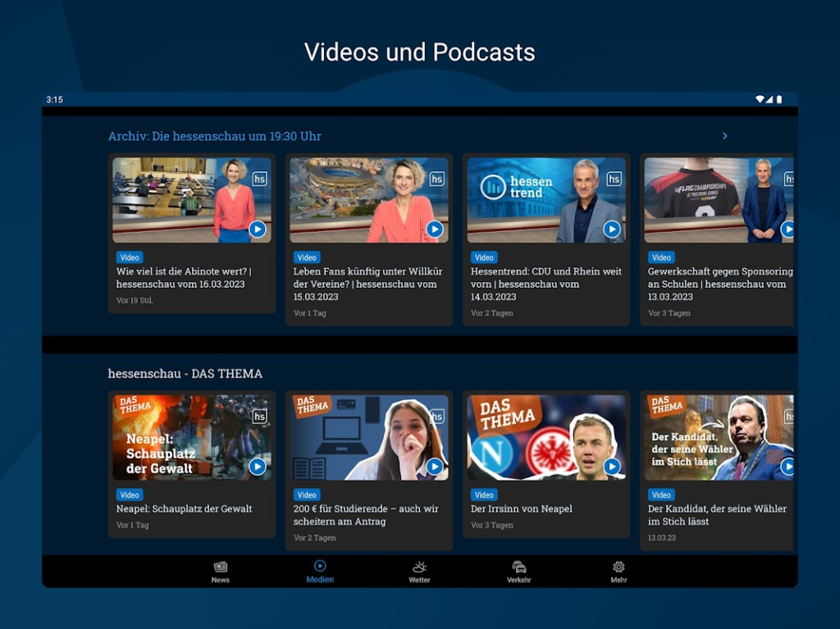Viewport: 840px width, 629px height.
Task: Open the hessenschau - DAS THEMA section heading
Action: (x=185, y=373)
